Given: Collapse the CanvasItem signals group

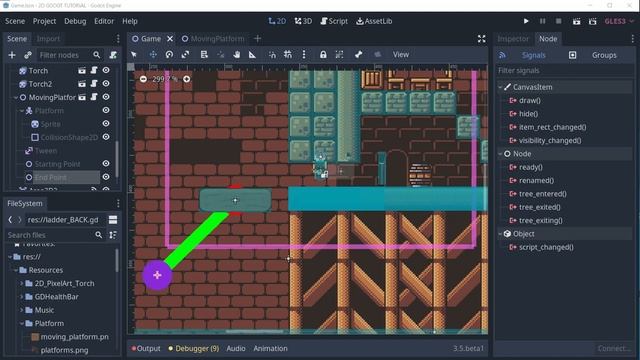Looking at the screenshot, I should [500, 87].
